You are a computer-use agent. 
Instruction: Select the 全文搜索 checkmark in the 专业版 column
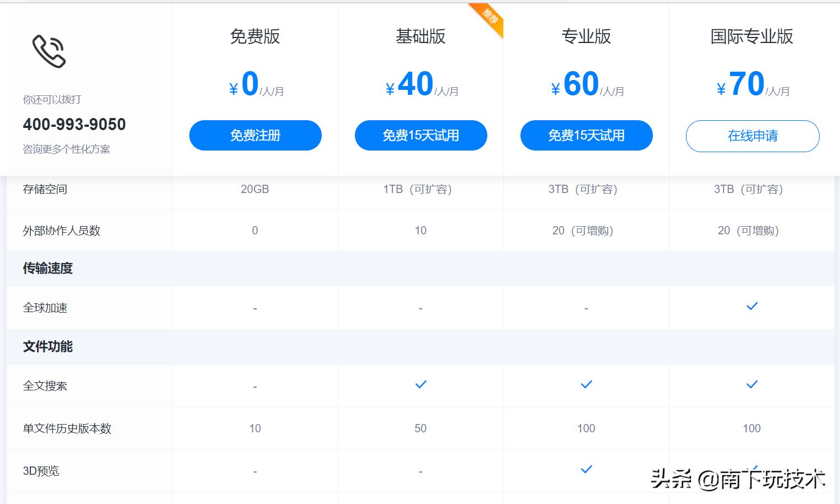586,384
